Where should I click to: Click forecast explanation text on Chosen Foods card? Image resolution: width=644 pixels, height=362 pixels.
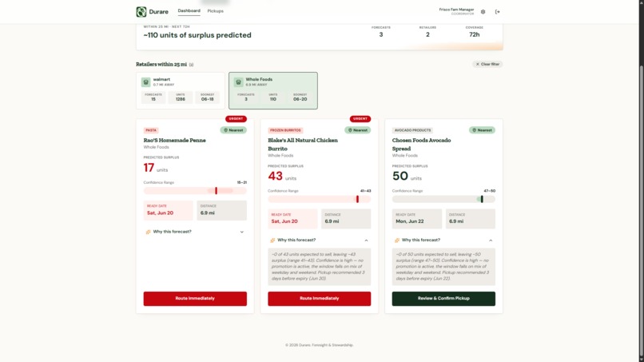coord(443,267)
